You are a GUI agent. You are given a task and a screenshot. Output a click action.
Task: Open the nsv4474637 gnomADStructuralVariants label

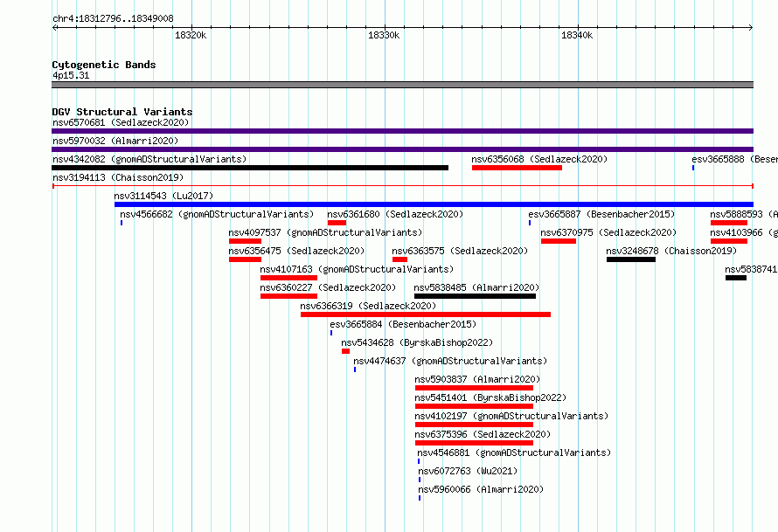[x=450, y=361]
